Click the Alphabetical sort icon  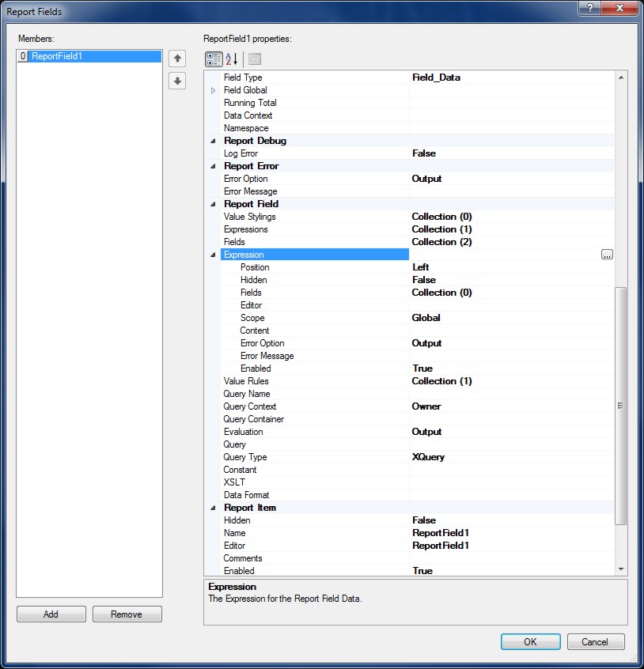tap(232, 59)
